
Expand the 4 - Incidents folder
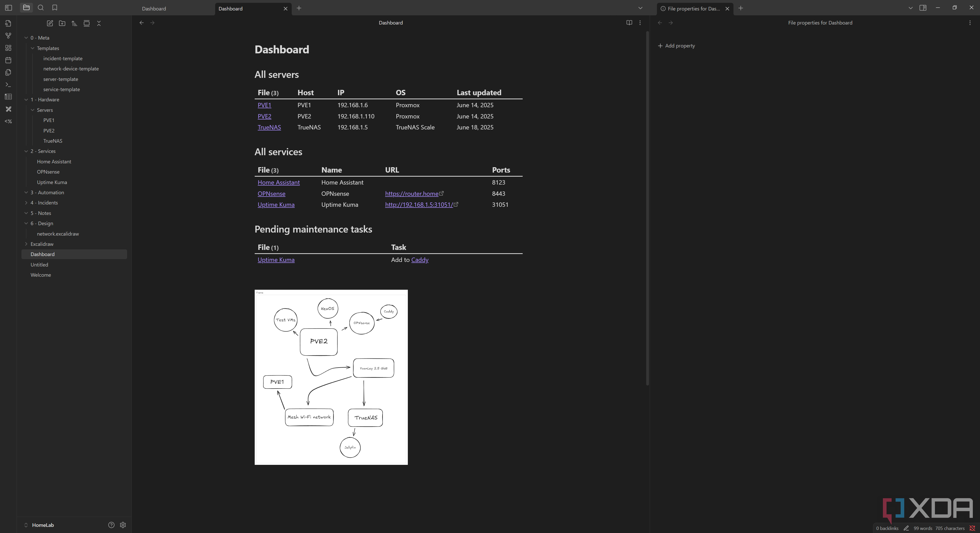point(26,203)
